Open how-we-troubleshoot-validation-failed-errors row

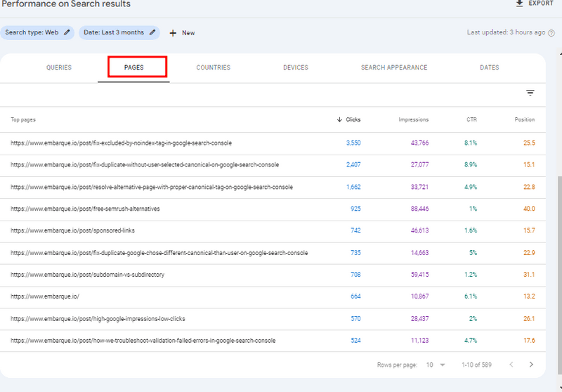273,341
